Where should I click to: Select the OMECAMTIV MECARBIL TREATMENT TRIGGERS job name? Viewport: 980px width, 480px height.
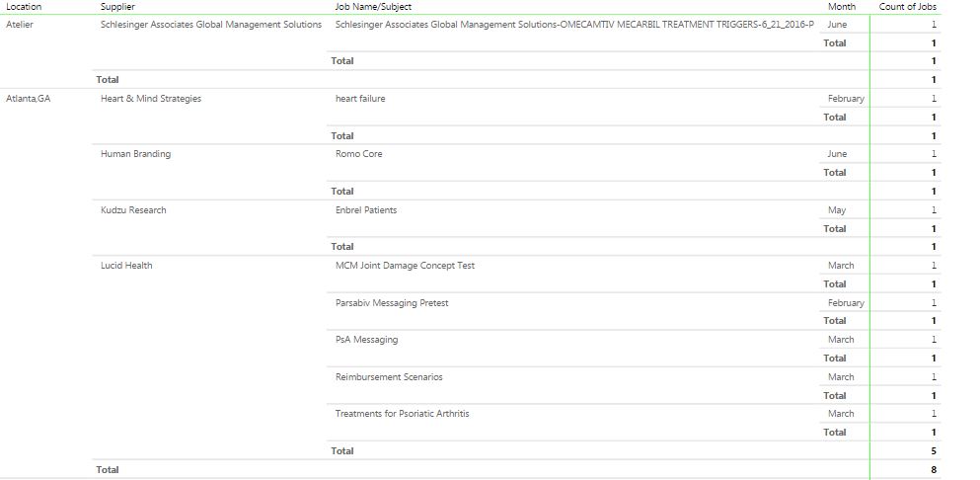click(574, 25)
